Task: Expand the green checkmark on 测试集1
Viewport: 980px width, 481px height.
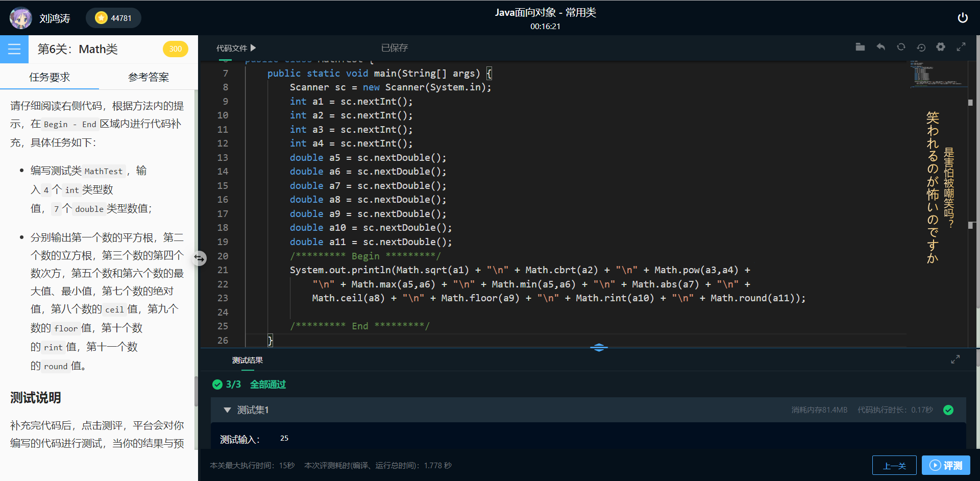Action: click(949, 410)
